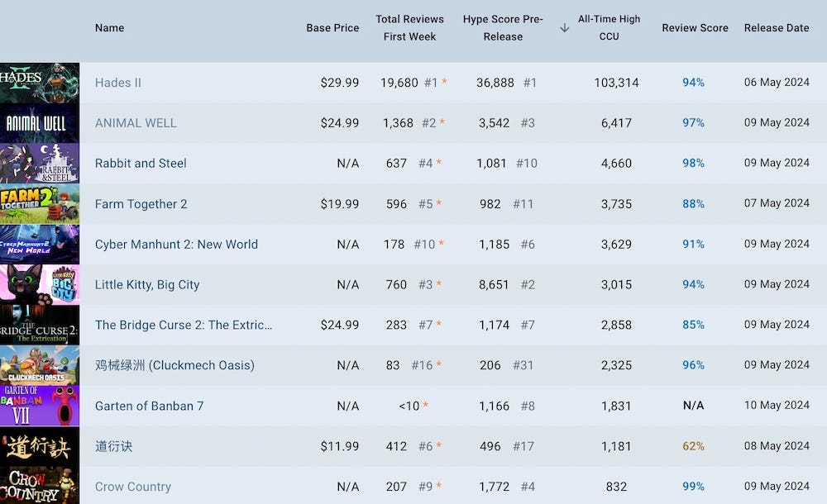Image resolution: width=827 pixels, height=504 pixels.
Task: Open the Cluckmech Oasis game link
Action: coord(174,365)
